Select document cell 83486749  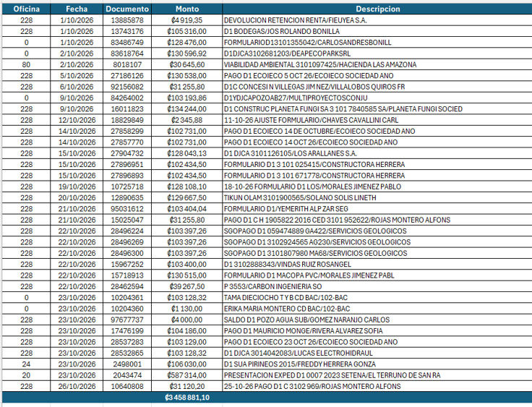[x=127, y=43]
